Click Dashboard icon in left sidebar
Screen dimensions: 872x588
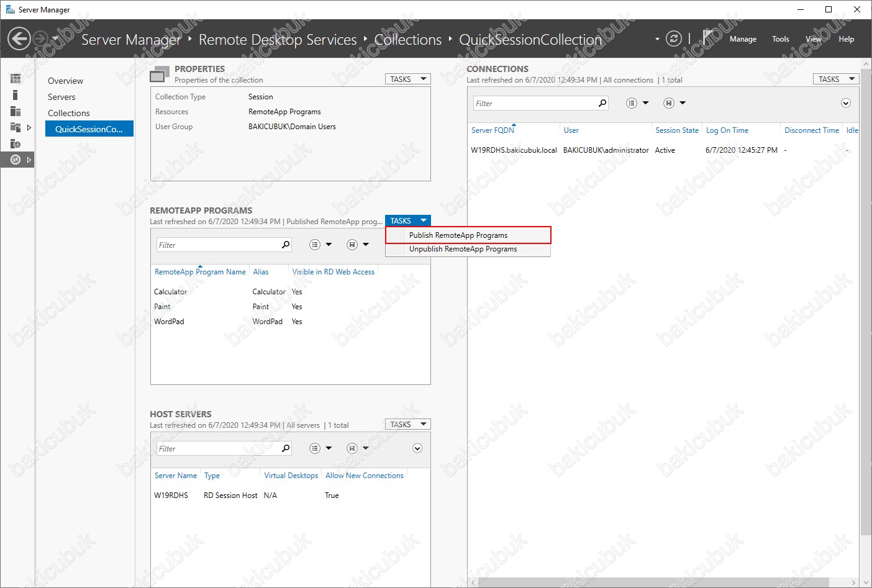tap(16, 78)
